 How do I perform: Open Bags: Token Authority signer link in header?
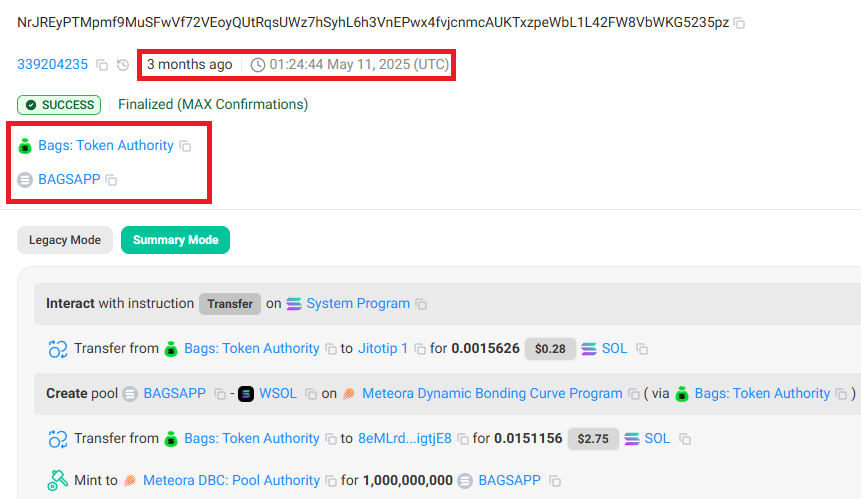[x=106, y=145]
